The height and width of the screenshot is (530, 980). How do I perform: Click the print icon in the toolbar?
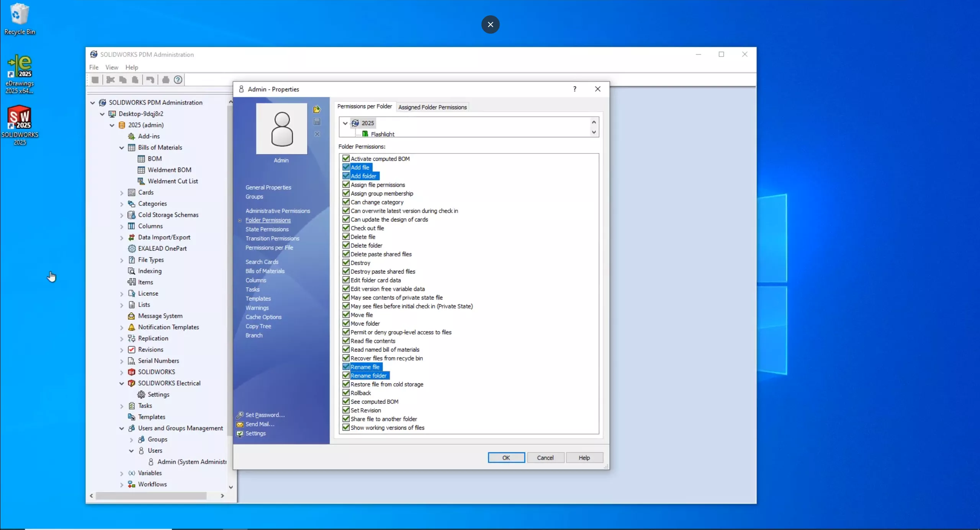tap(165, 80)
